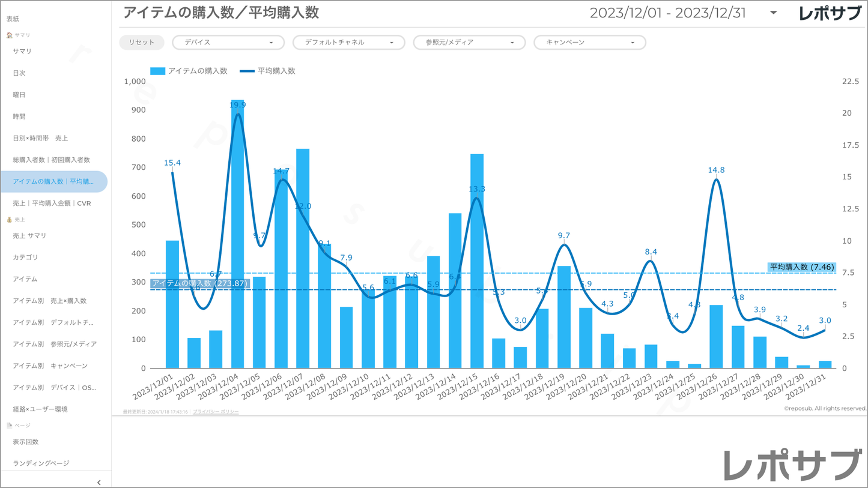Click the large レポサブ logo at bottom right
868x488 pixels.
[x=792, y=465]
